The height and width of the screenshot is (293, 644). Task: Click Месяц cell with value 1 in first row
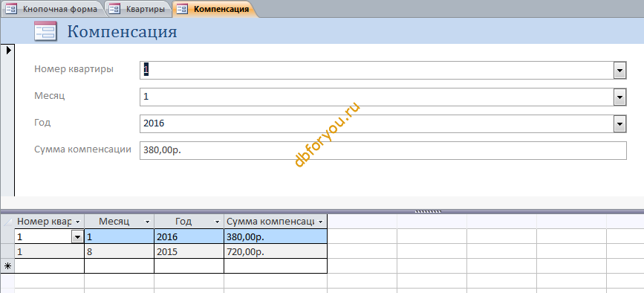click(120, 236)
